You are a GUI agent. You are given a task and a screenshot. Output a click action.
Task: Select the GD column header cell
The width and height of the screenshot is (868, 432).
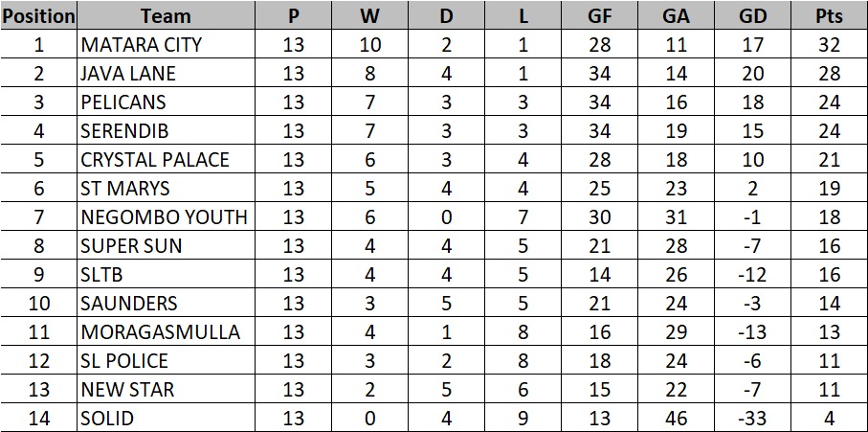(x=753, y=15)
